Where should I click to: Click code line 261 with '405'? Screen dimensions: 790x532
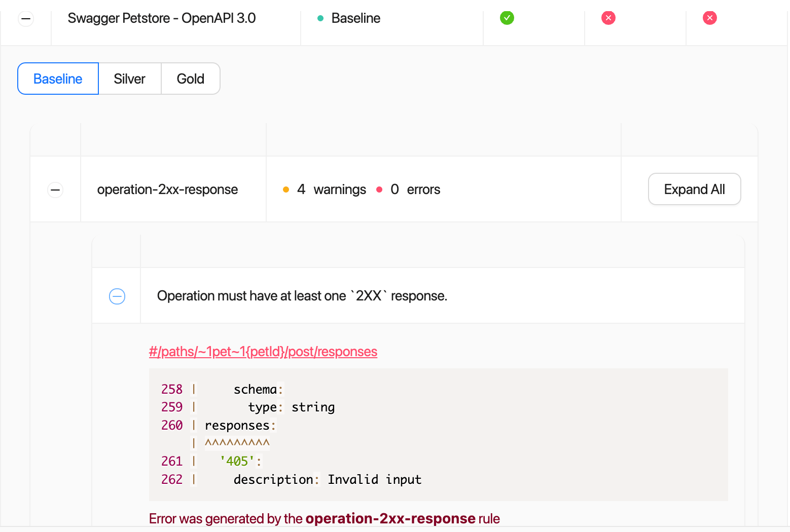tap(211, 461)
